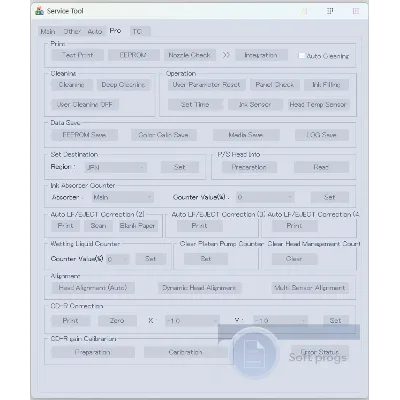
Task: Click Color Calib Save
Action: pos(163,135)
